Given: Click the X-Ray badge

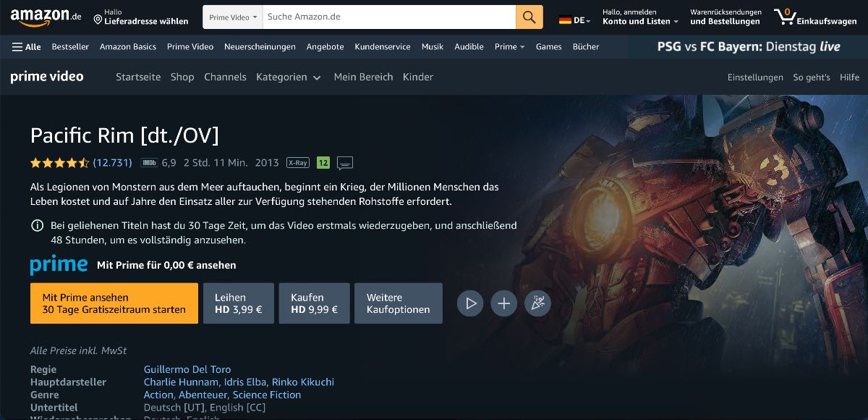Looking at the screenshot, I should click(297, 163).
